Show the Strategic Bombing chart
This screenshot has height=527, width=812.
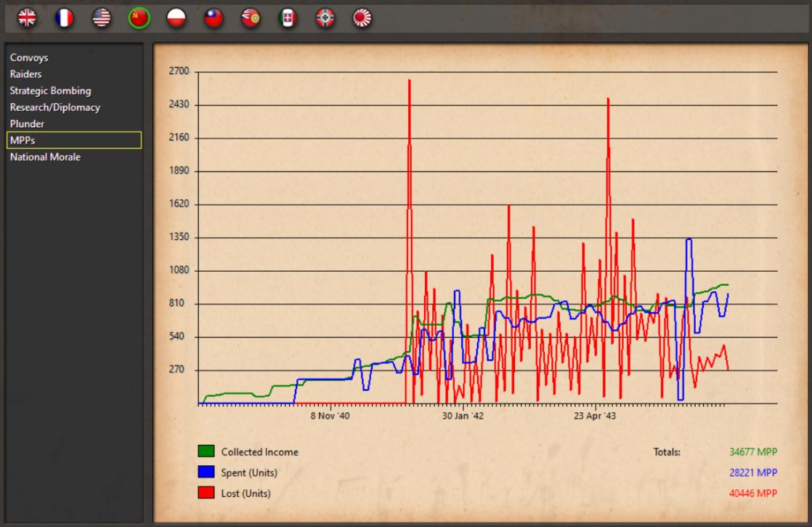50,91
